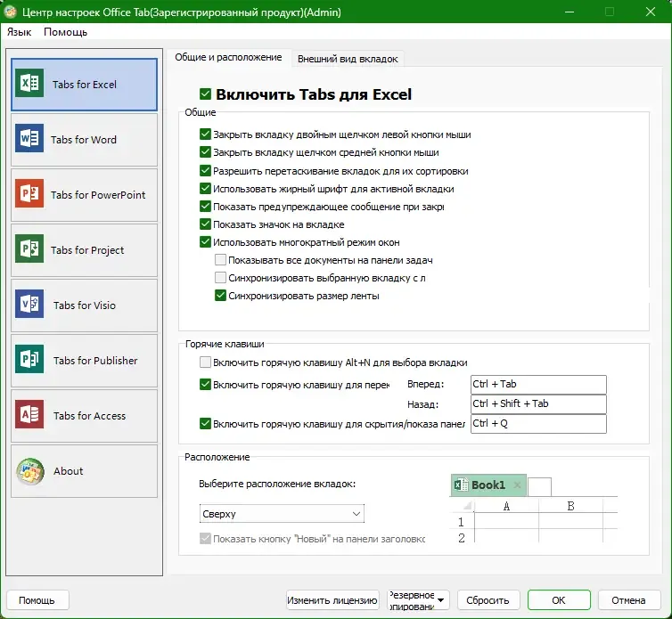Click the Сбросить button

(x=488, y=600)
